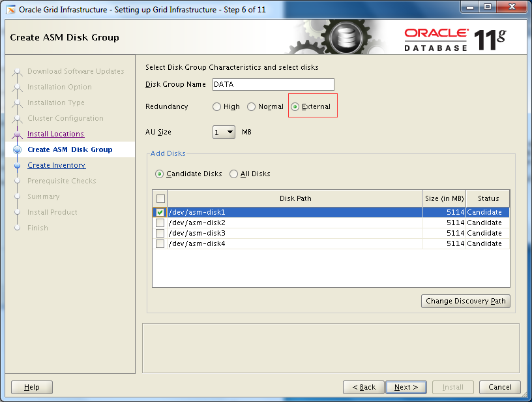
Task: Click the Oracle installer title bar icon
Action: pos(11,10)
